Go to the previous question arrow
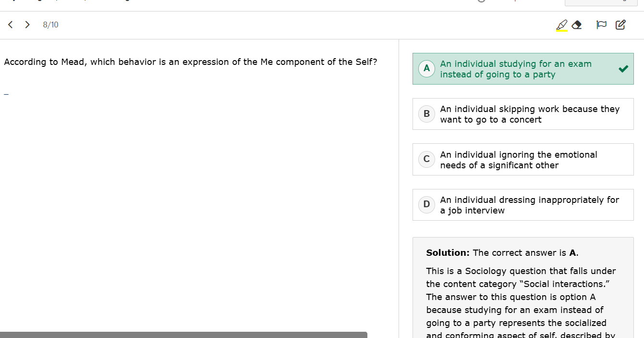This screenshot has width=644, height=338. coord(11,25)
